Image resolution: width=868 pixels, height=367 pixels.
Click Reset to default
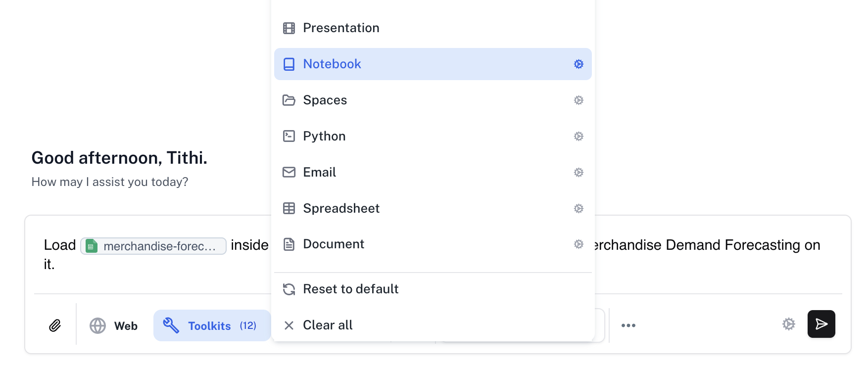coord(350,289)
